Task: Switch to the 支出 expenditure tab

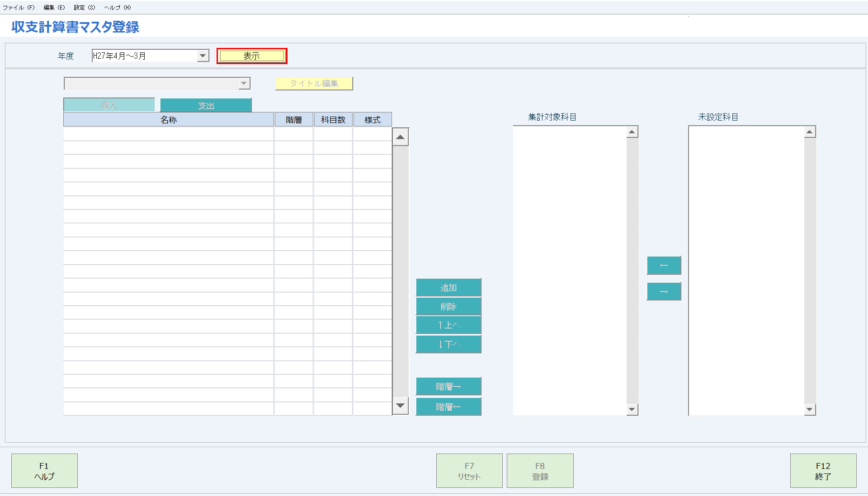Action: [x=206, y=105]
